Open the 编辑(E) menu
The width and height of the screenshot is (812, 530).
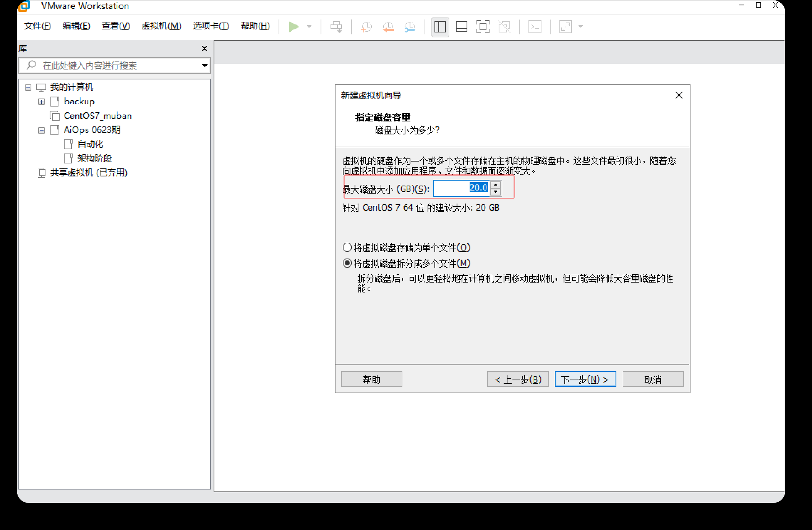click(x=76, y=26)
